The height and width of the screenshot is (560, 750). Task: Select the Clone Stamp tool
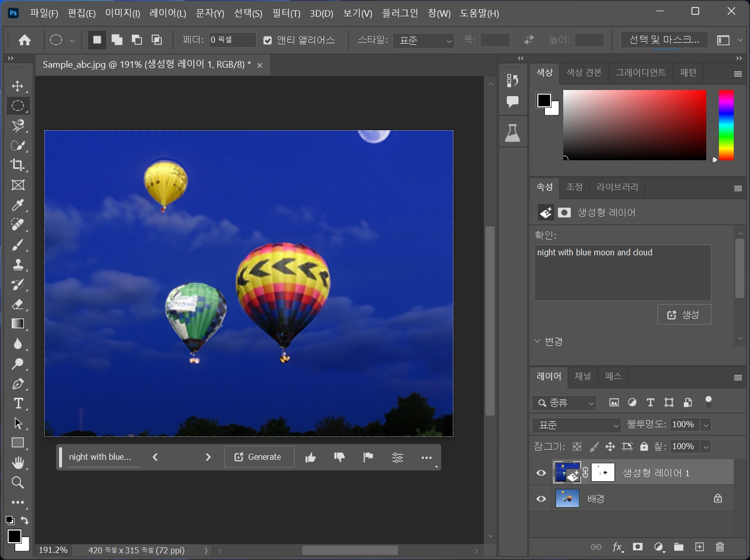(18, 264)
